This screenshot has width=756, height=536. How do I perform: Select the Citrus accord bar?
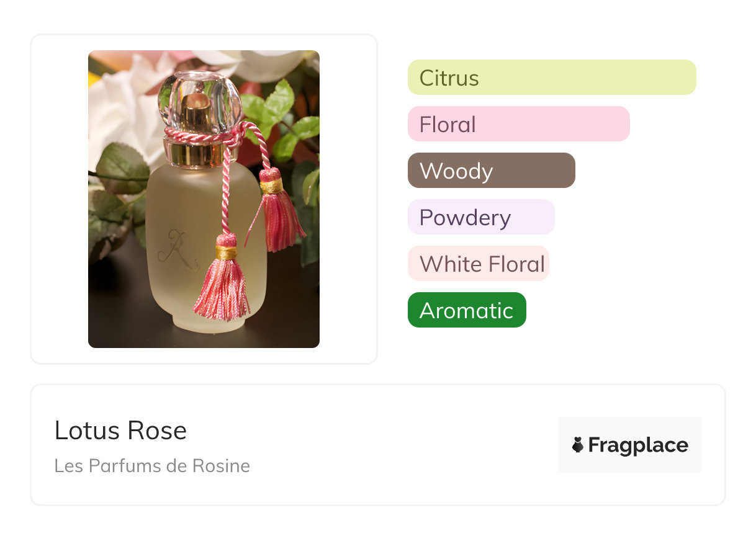(551, 78)
